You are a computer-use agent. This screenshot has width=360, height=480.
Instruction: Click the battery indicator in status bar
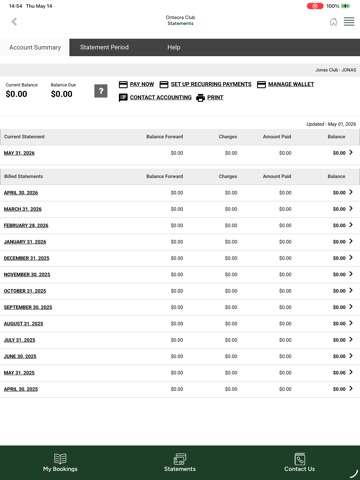coord(346,6)
